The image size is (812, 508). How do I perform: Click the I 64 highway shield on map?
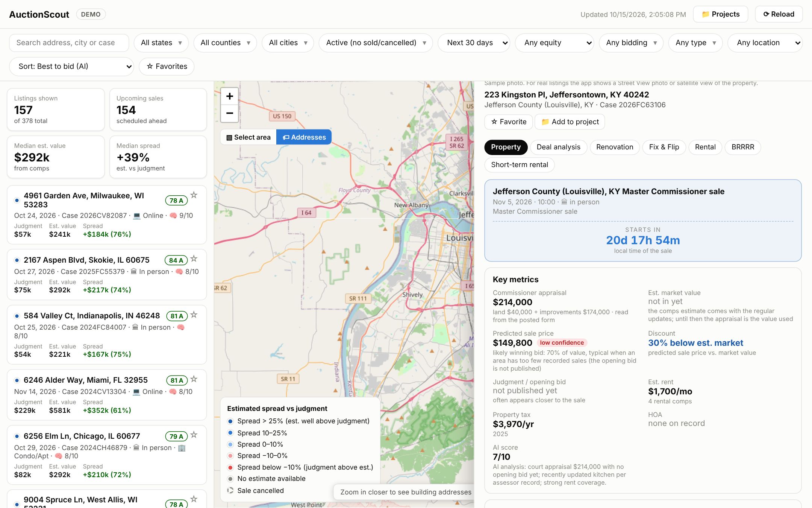[x=306, y=213]
